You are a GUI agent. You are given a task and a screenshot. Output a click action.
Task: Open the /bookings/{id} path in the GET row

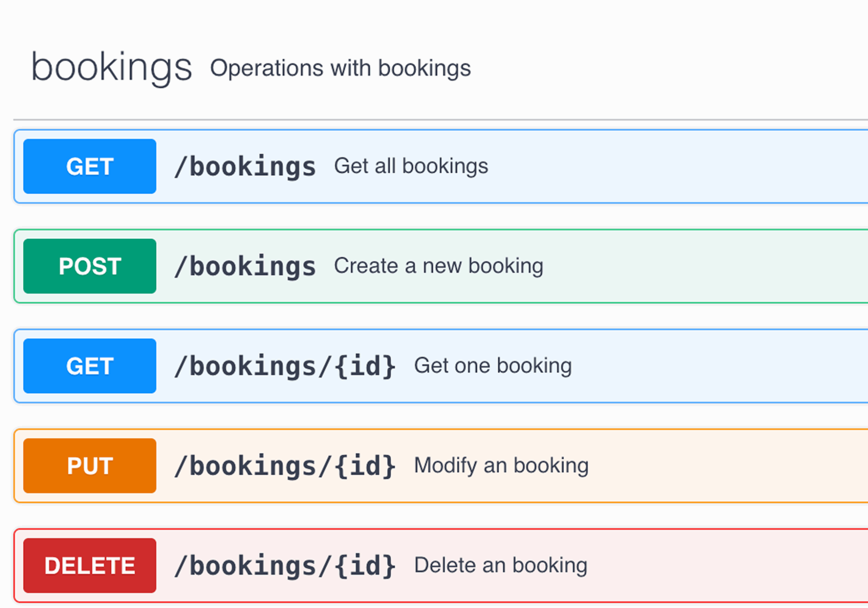click(285, 366)
